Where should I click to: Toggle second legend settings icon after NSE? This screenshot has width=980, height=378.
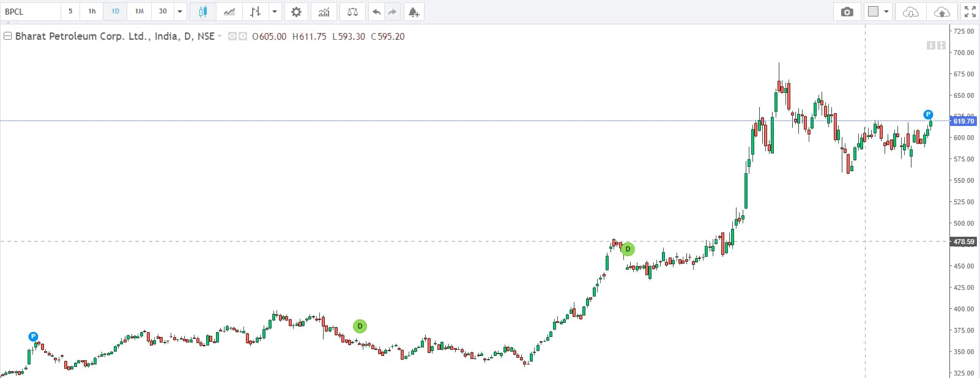(243, 37)
